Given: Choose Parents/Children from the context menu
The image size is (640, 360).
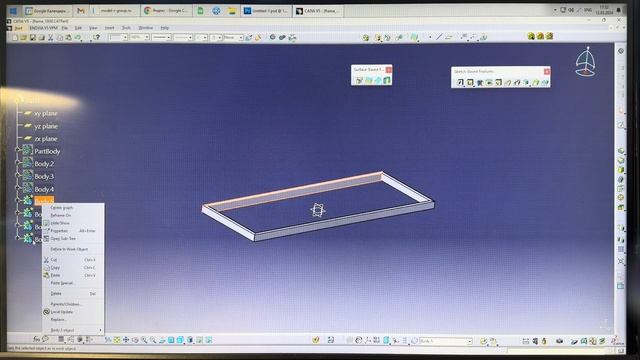Looking at the screenshot, I should [65, 304].
